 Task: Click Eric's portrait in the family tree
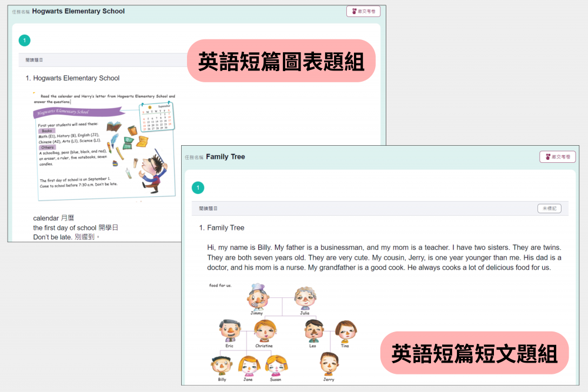pos(229,331)
